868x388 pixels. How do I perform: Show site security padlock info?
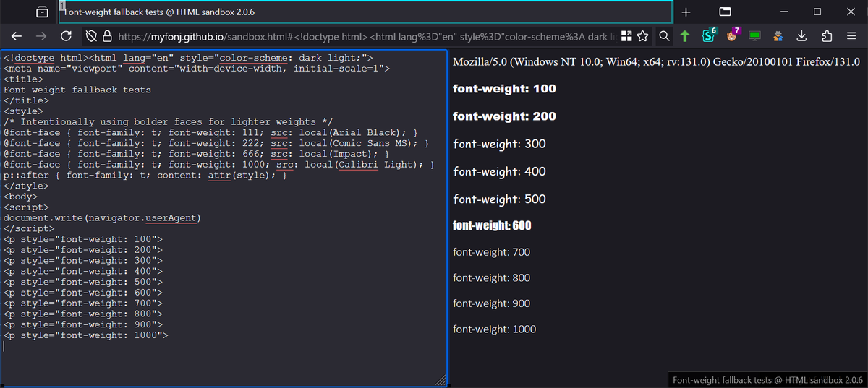coord(107,36)
